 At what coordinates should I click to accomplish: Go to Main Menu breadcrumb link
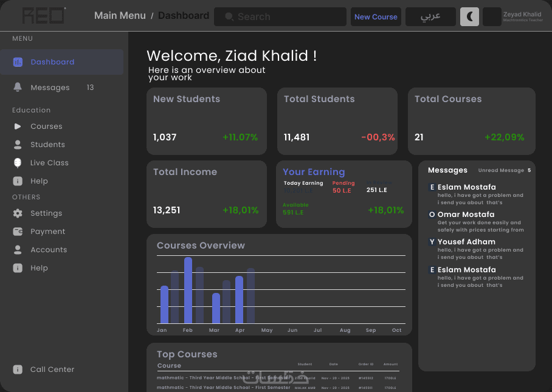point(120,16)
